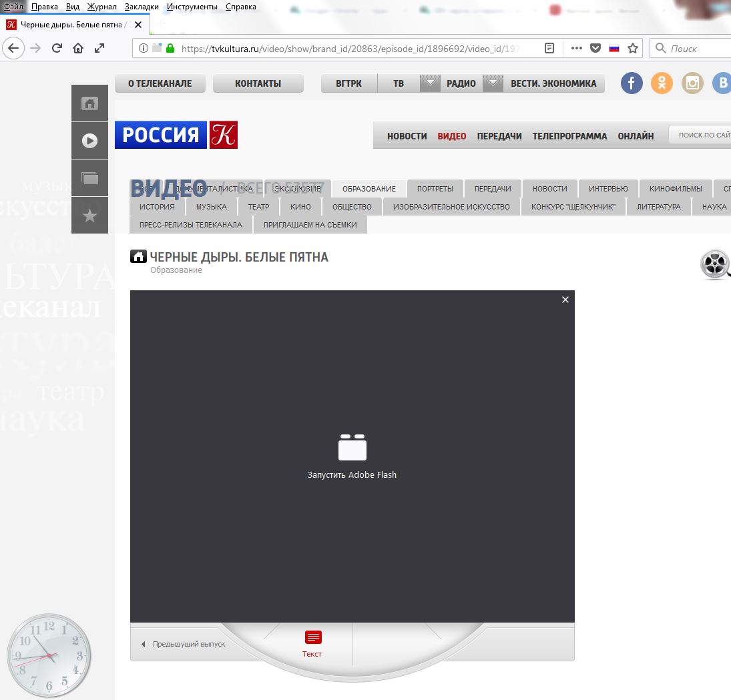Viewport: 731px width, 700px height.
Task: Click green padlock security icon
Action: point(170,48)
